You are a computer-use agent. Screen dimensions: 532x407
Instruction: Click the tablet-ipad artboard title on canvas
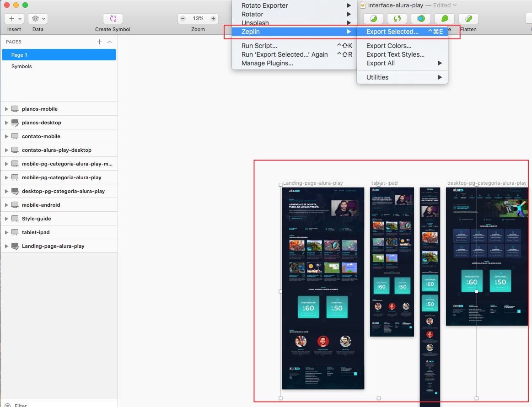(x=384, y=183)
